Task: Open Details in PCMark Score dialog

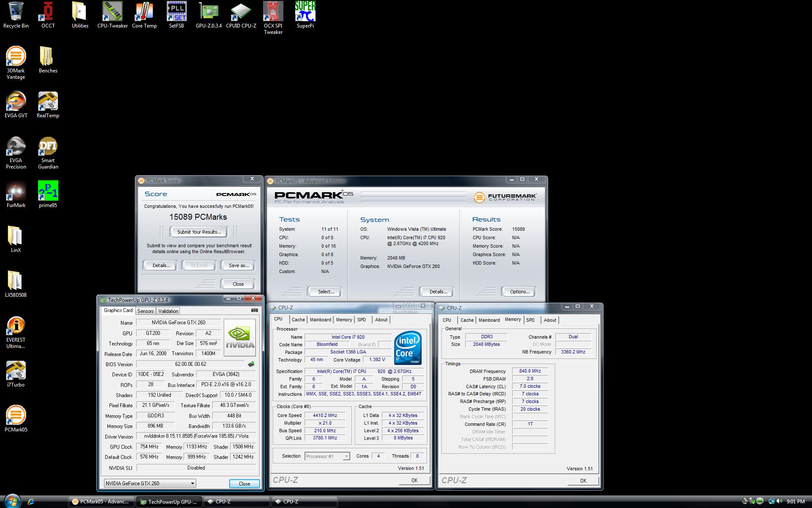Action: point(161,265)
